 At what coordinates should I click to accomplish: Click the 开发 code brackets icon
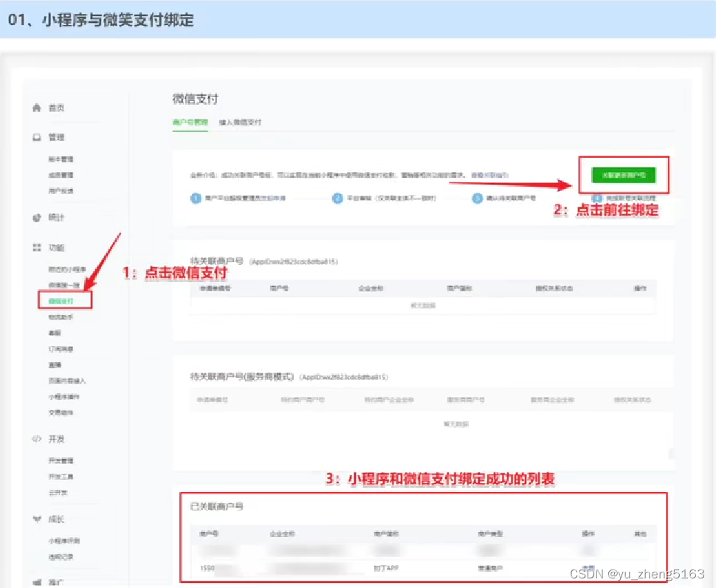pos(37,439)
